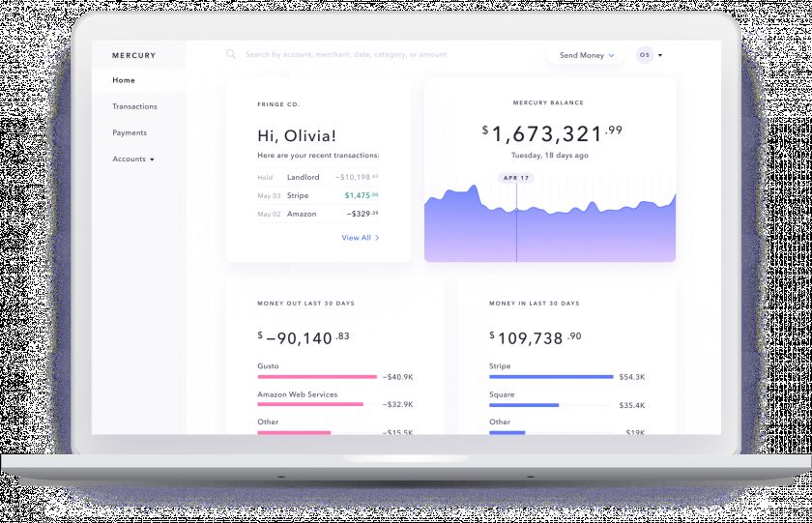This screenshot has height=523, width=812.
Task: Expand the Send Money dropdown
Action: pyautogui.click(x=587, y=55)
